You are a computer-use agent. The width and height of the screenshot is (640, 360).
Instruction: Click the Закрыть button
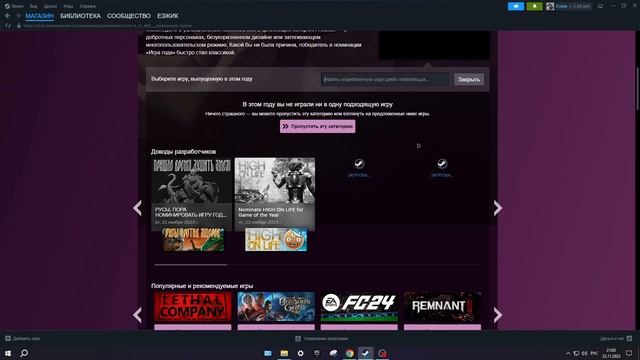click(469, 79)
